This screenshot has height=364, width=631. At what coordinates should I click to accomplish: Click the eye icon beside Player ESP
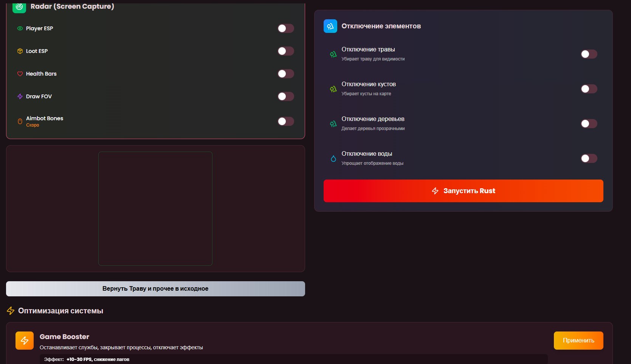pos(20,28)
